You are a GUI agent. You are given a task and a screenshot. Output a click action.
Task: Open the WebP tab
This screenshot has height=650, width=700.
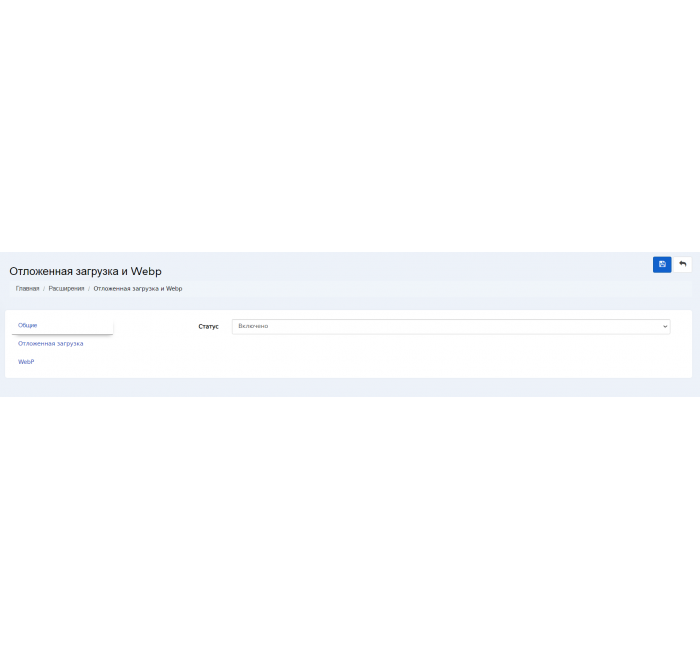tap(26, 362)
